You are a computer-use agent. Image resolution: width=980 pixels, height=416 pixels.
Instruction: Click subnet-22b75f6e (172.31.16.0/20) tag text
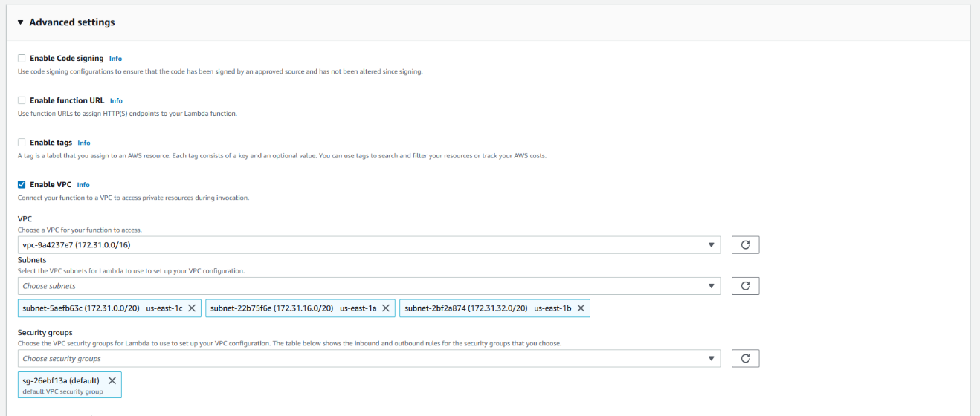(271, 308)
